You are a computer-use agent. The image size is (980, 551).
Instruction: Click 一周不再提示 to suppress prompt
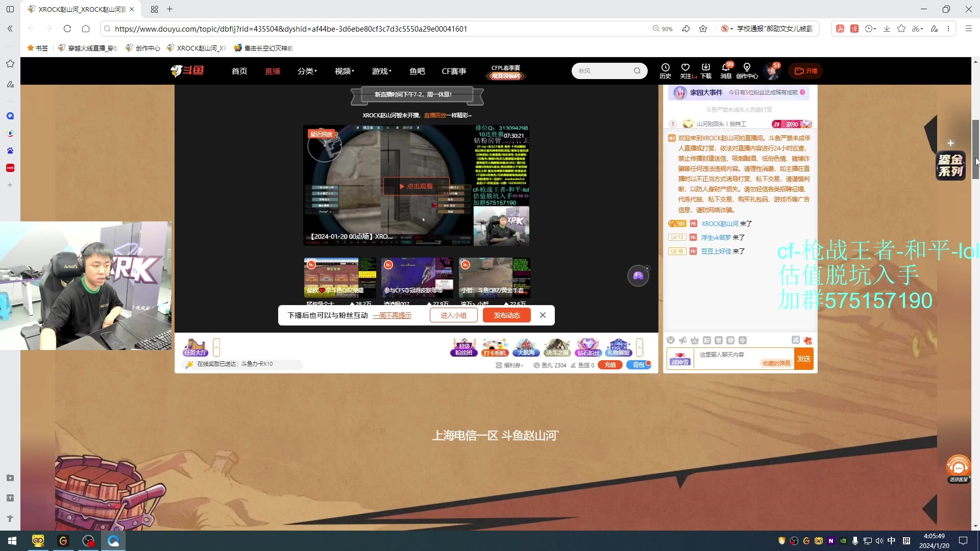pyautogui.click(x=392, y=315)
